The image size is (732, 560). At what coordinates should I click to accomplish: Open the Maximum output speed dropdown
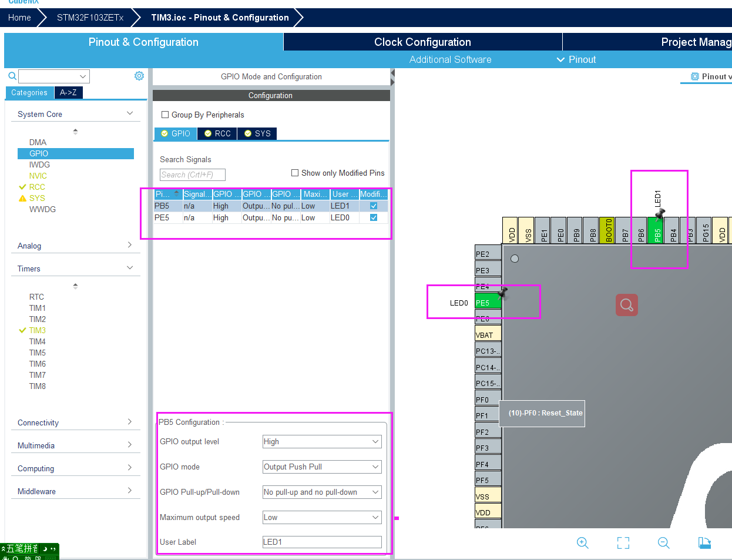click(322, 517)
